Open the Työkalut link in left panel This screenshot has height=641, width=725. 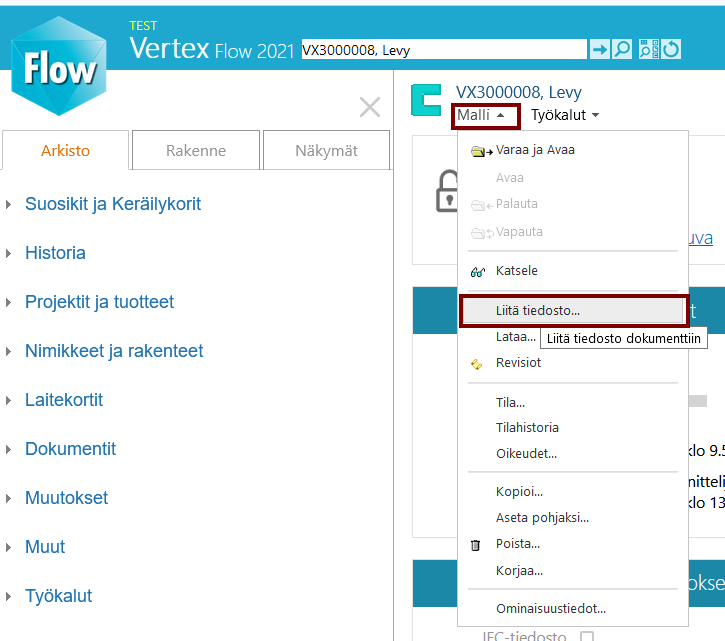click(x=58, y=597)
